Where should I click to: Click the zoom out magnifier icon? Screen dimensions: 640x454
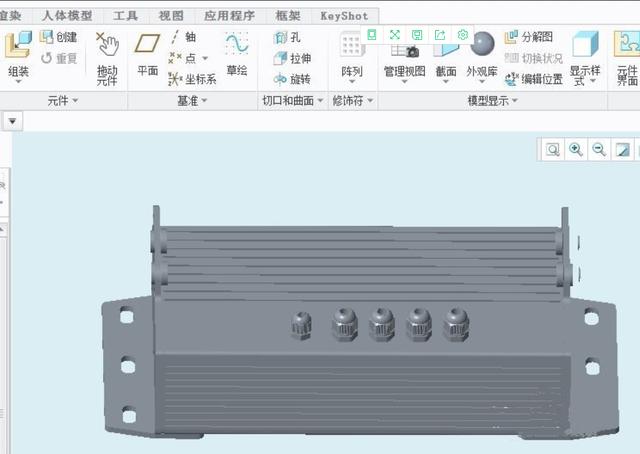tap(599, 150)
